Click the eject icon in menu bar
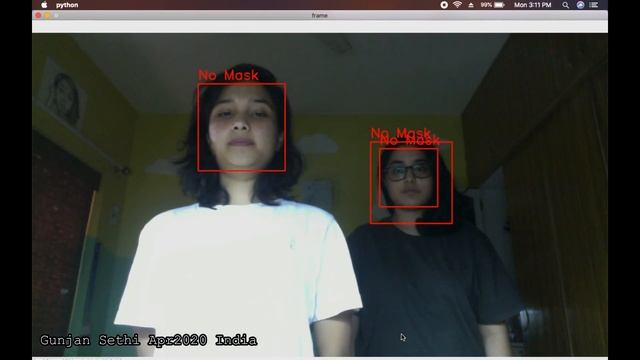 [x=471, y=5]
